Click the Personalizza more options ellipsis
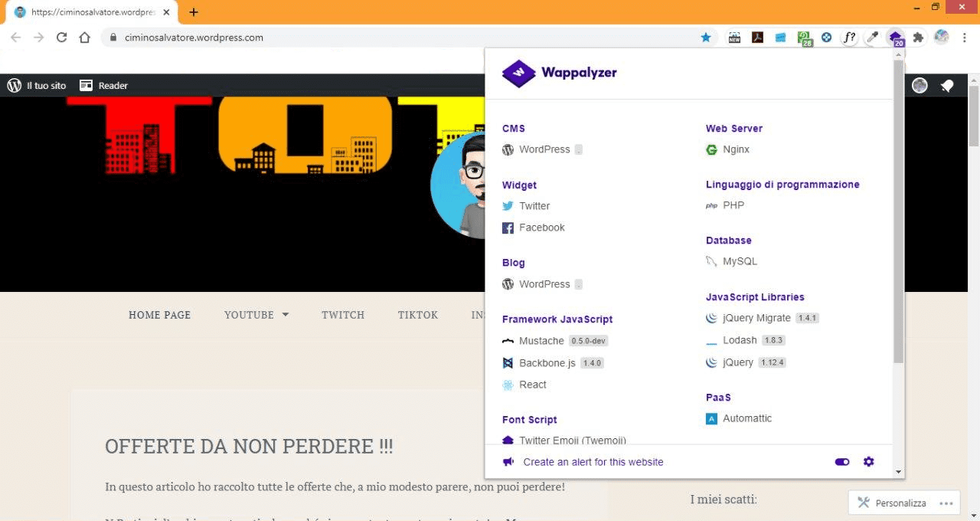Viewport: 980px width, 521px height. click(x=946, y=503)
